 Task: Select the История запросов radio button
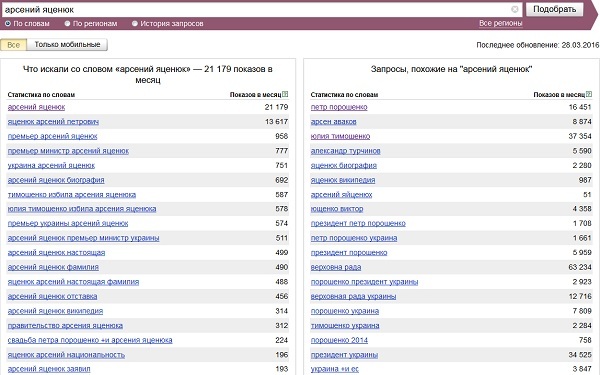pos(135,24)
